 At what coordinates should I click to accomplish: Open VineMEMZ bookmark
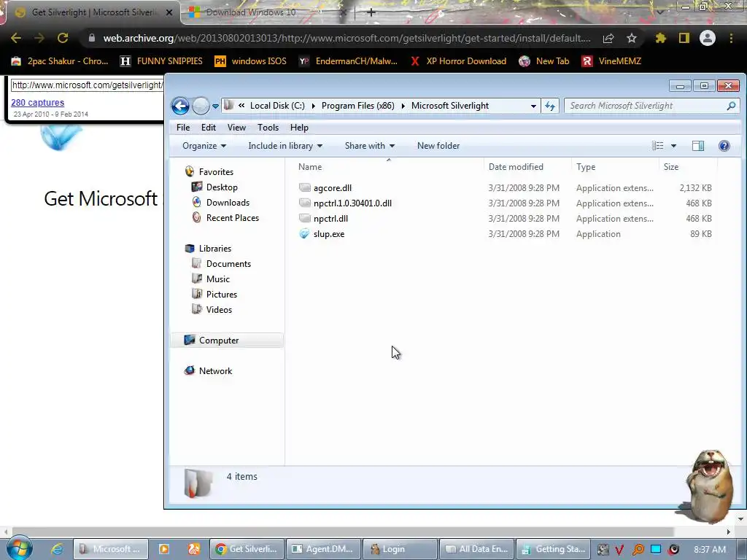click(612, 61)
